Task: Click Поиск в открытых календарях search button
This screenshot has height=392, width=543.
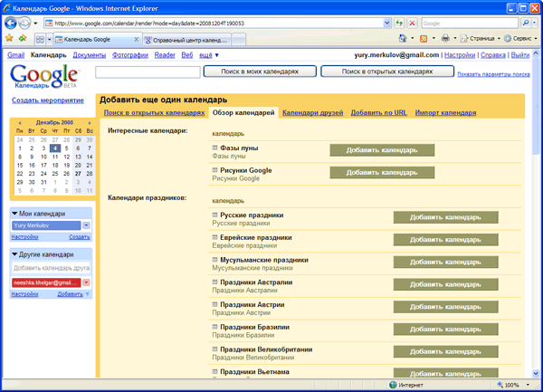Action: tap(387, 72)
